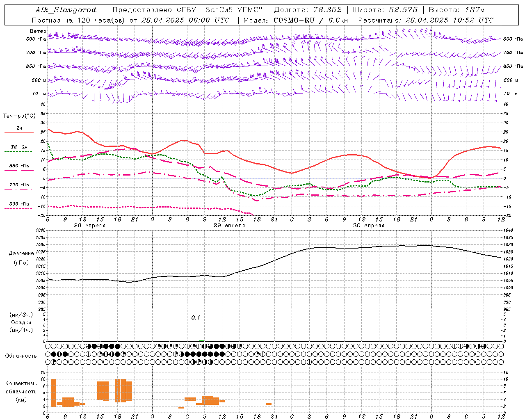Select the 29 апреля date label
Screen dimensions: 525x420
pos(229,225)
